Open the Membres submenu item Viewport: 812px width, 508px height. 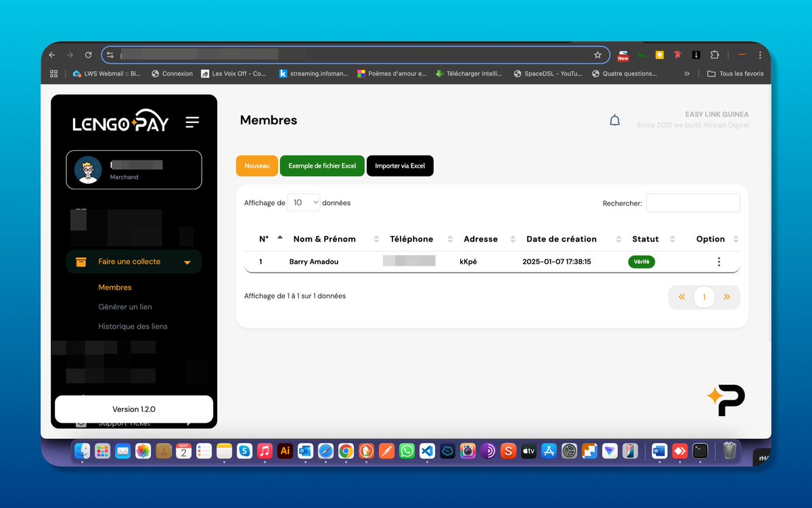(115, 287)
